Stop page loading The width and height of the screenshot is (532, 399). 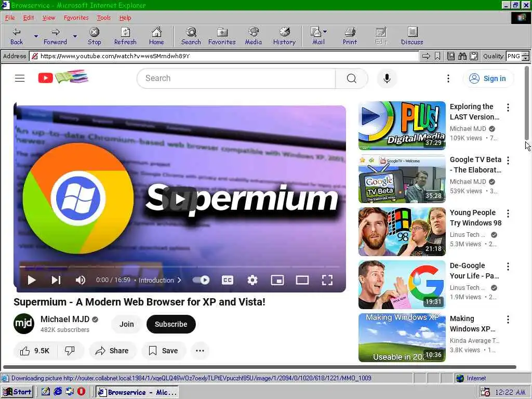click(x=94, y=36)
